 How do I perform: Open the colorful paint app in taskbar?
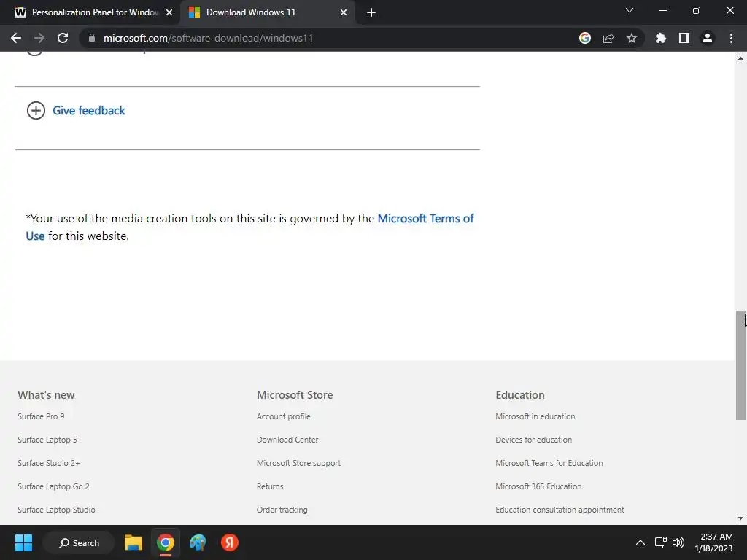coord(197,542)
